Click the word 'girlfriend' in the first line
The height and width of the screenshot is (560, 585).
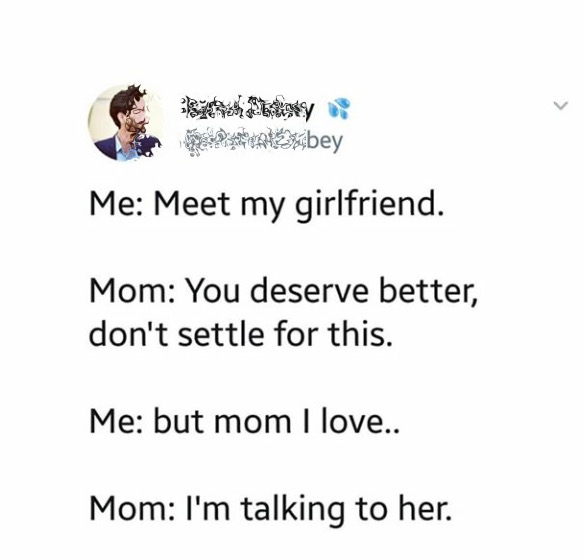pyautogui.click(x=366, y=205)
